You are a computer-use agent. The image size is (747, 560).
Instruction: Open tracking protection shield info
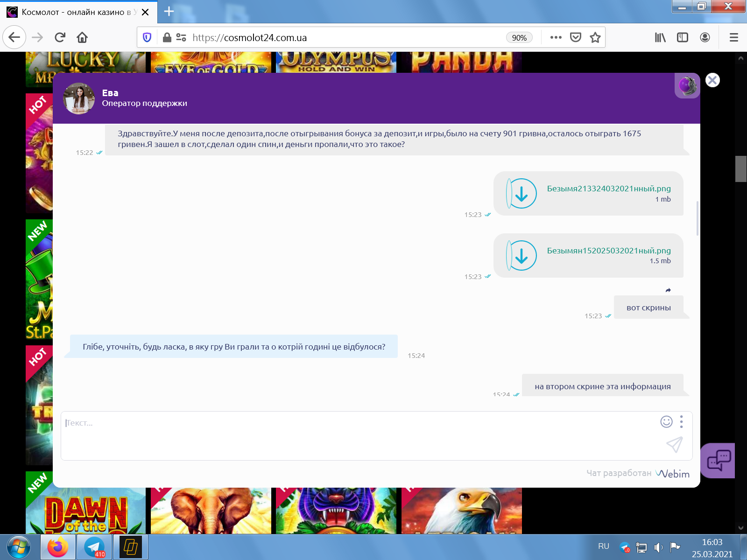(x=147, y=37)
